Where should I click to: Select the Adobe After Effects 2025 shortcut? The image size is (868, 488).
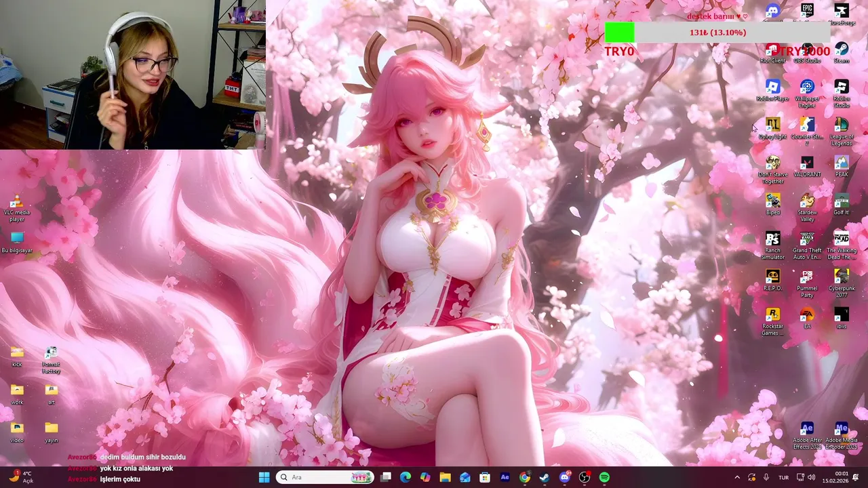[807, 435]
